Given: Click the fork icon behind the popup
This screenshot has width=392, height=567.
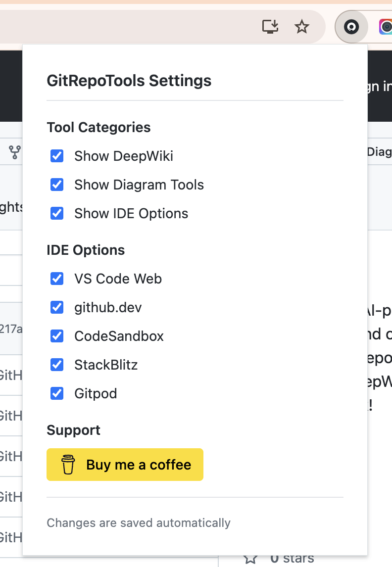Looking at the screenshot, I should 15,152.
